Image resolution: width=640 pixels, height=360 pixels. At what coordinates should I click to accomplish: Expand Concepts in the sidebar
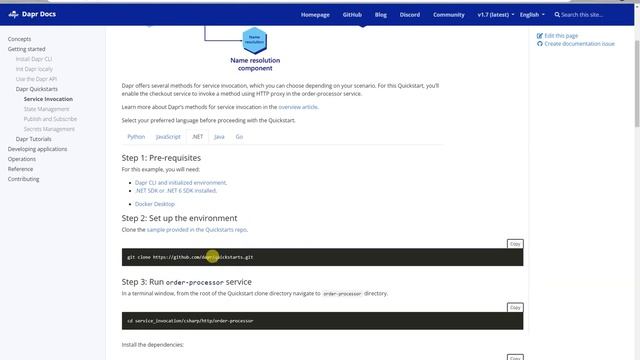(19, 39)
